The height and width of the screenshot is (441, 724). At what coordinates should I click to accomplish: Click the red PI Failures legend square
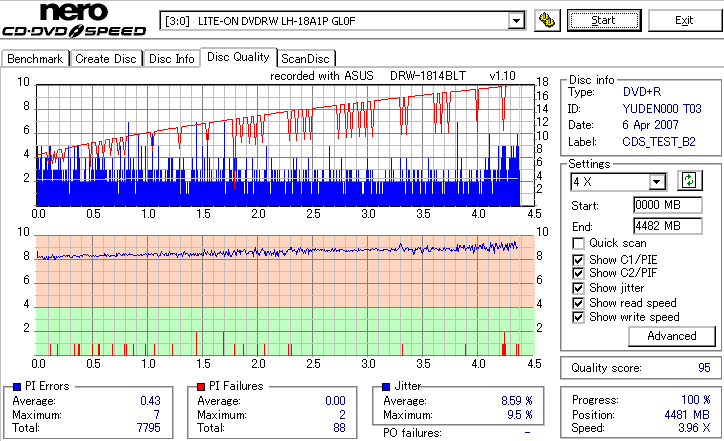tap(201, 387)
